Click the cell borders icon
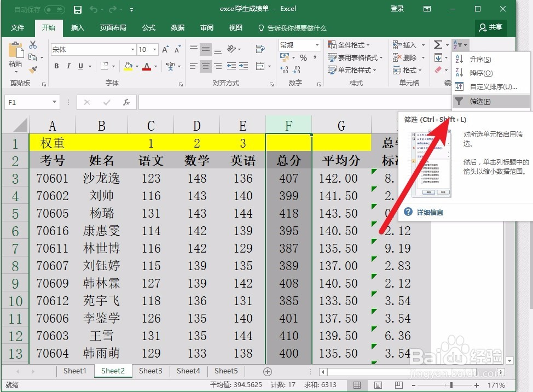Screen dimensions: 533x392 pos(105,66)
